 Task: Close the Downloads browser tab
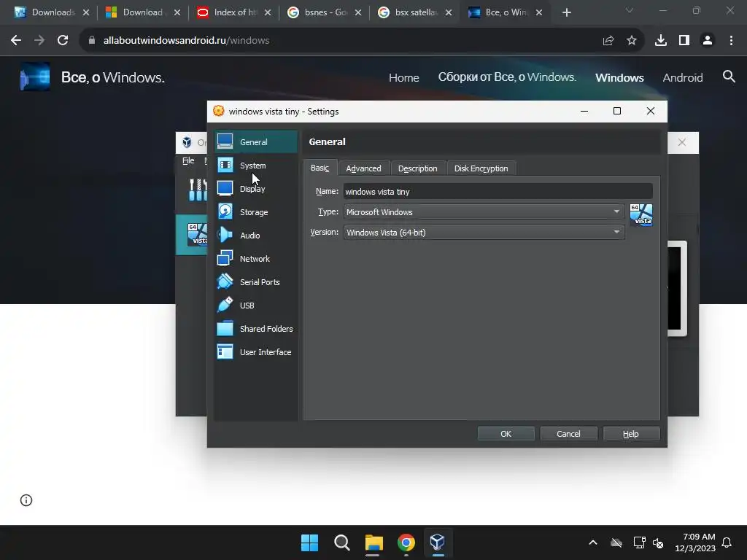tap(86, 12)
